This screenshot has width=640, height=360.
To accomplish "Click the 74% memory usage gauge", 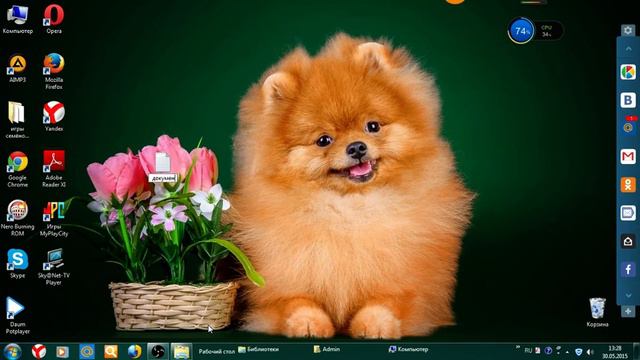I will (521, 31).
